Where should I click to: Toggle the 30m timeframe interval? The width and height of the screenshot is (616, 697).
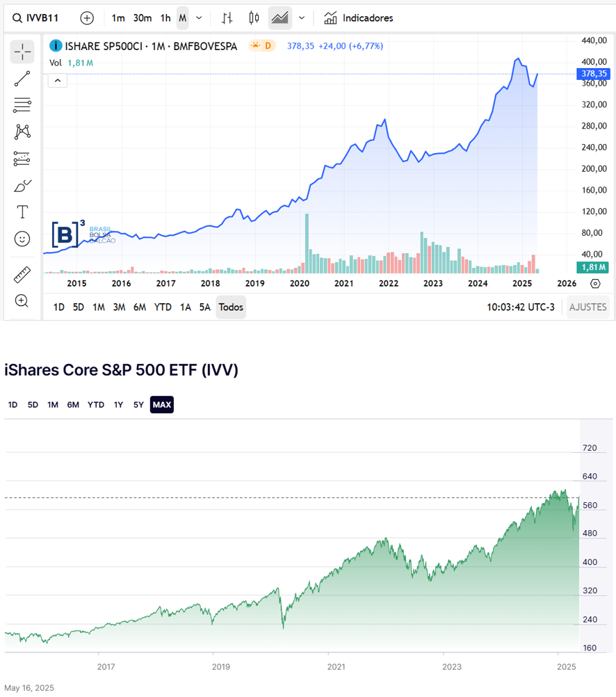[x=143, y=18]
